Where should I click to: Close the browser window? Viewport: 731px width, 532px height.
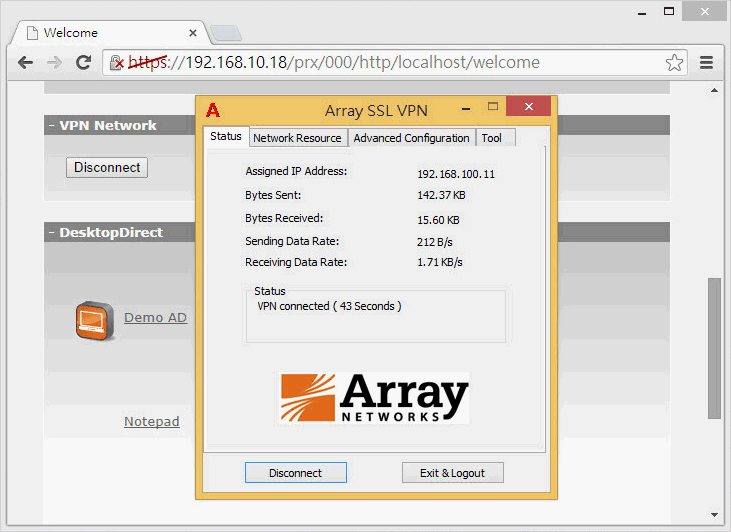[705, 11]
